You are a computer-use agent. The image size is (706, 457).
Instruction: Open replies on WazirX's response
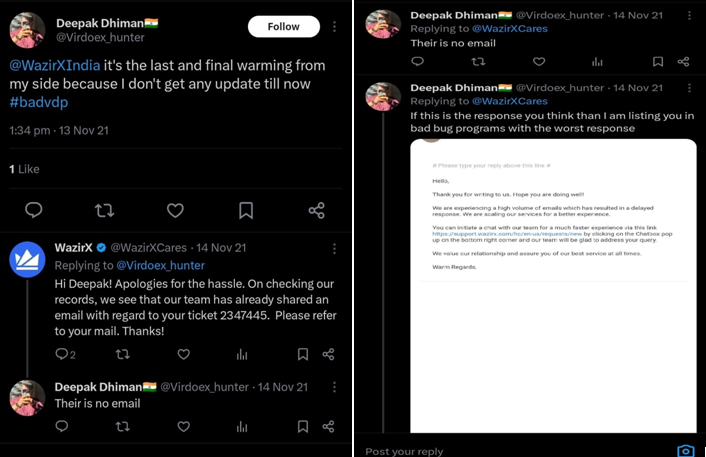(63, 354)
